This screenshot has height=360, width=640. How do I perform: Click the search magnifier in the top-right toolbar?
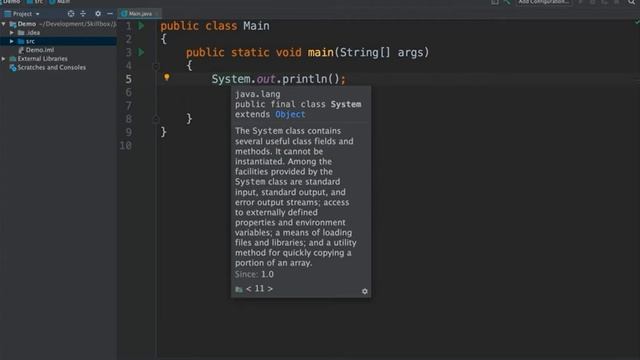[x=631, y=2]
